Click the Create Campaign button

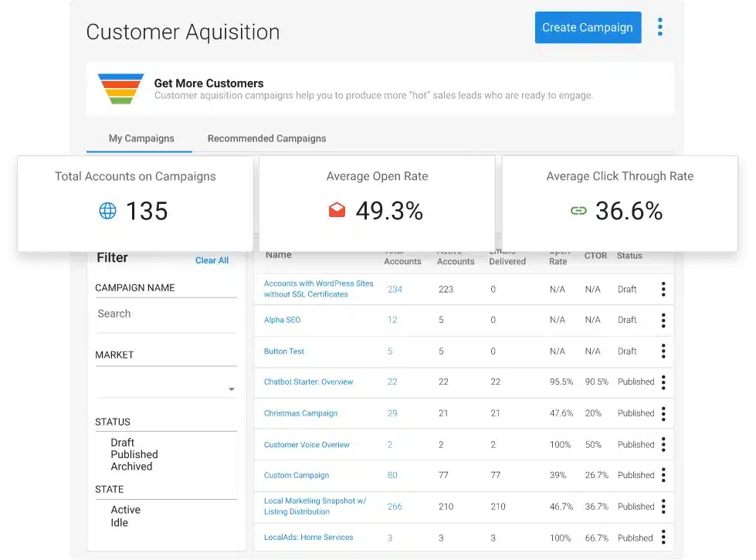click(x=588, y=28)
